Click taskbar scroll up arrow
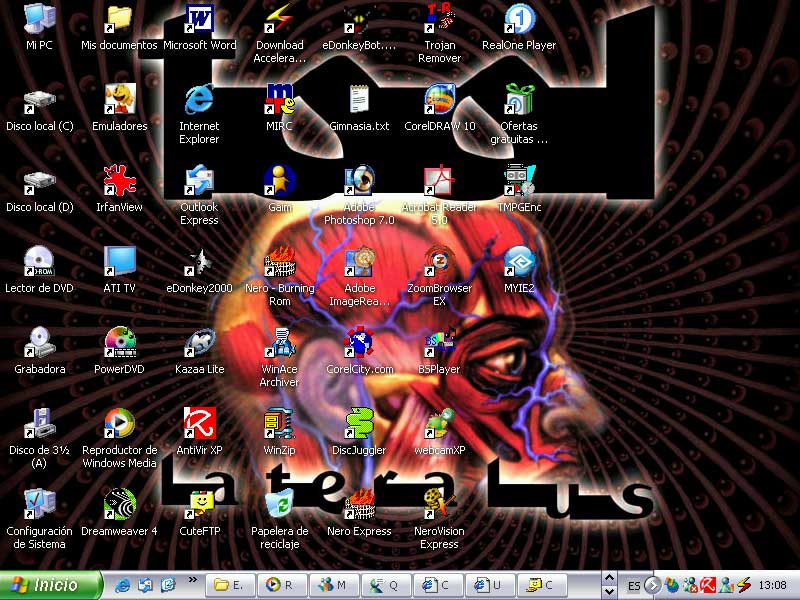Screen dimensions: 800x600 [609, 578]
